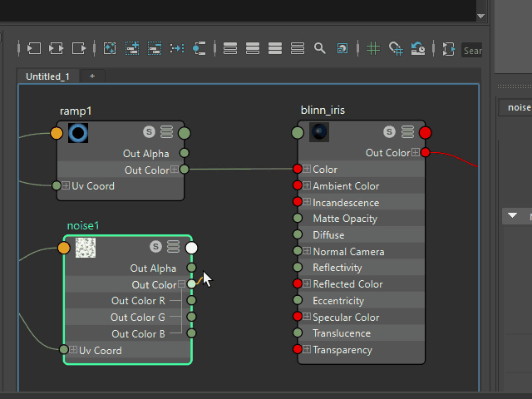
Task: Toggle grid display in node editor toolbar
Action: click(373, 49)
